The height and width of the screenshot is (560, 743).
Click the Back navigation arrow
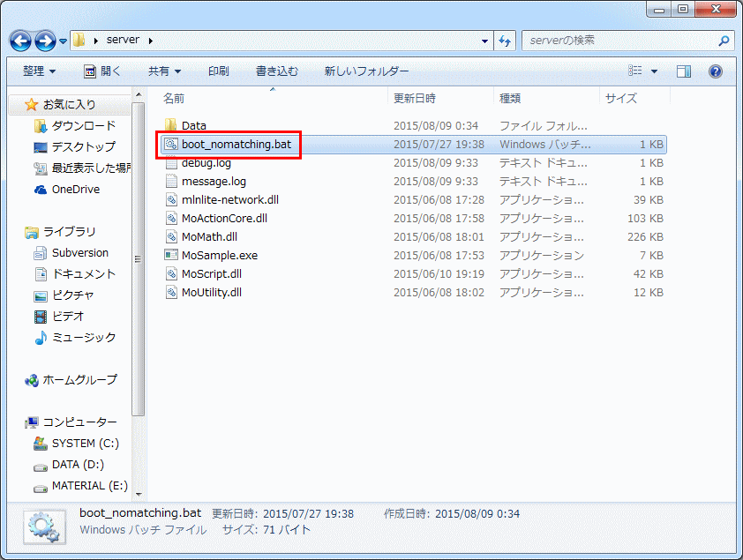tap(20, 41)
